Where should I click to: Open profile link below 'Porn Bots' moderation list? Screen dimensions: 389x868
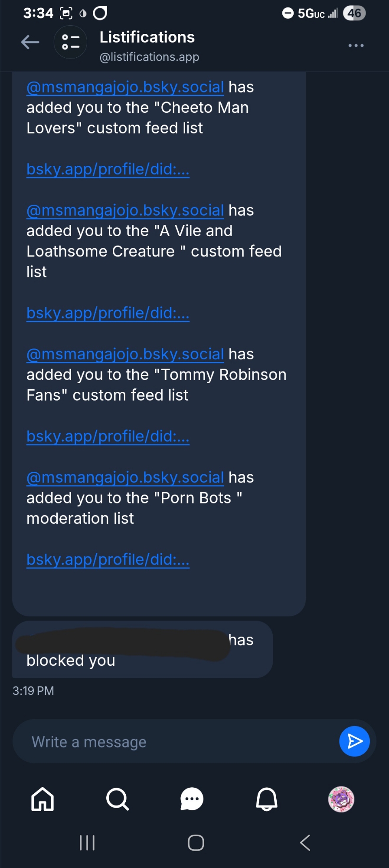pos(108,559)
